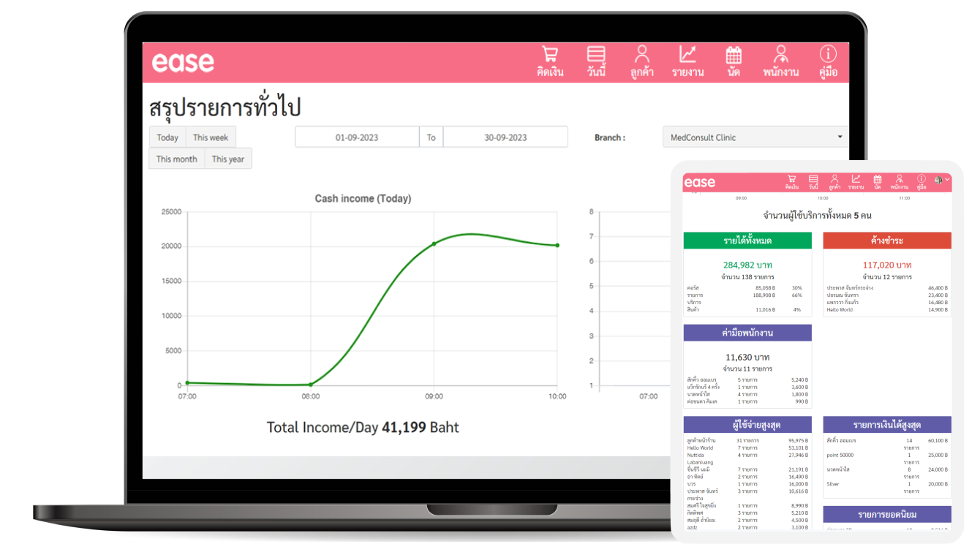
Task: Open the profile avatar dropdown on the tablet
Action: [x=942, y=180]
